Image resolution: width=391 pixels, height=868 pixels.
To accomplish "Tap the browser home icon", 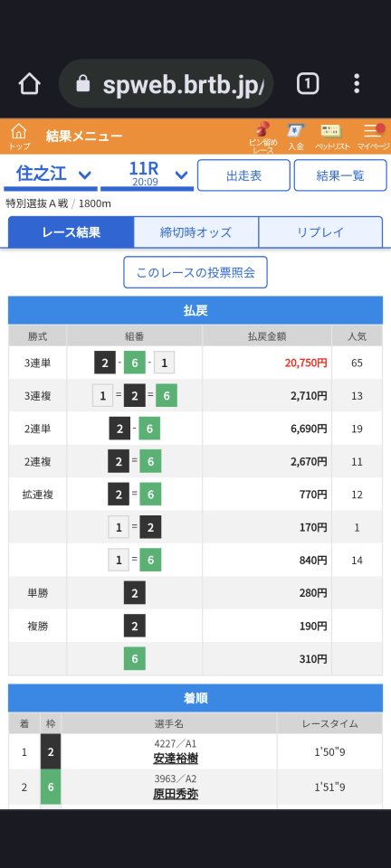I will point(29,83).
